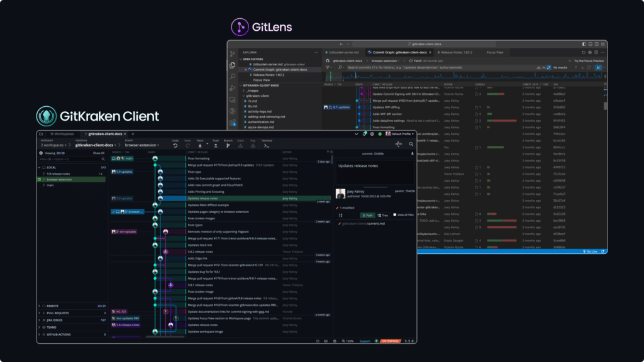
Task: Click the Stash icon in GitKraken toolbar
Action: coord(240,145)
